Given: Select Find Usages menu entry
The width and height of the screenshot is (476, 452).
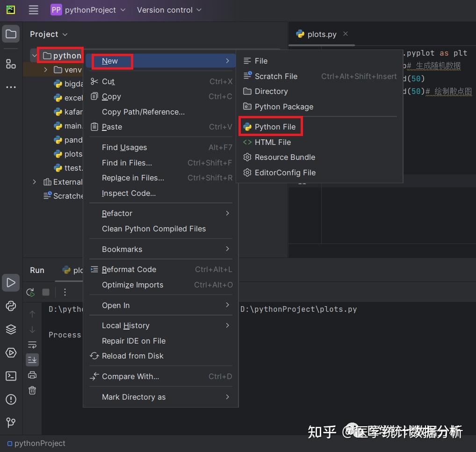Looking at the screenshot, I should [x=161, y=148].
